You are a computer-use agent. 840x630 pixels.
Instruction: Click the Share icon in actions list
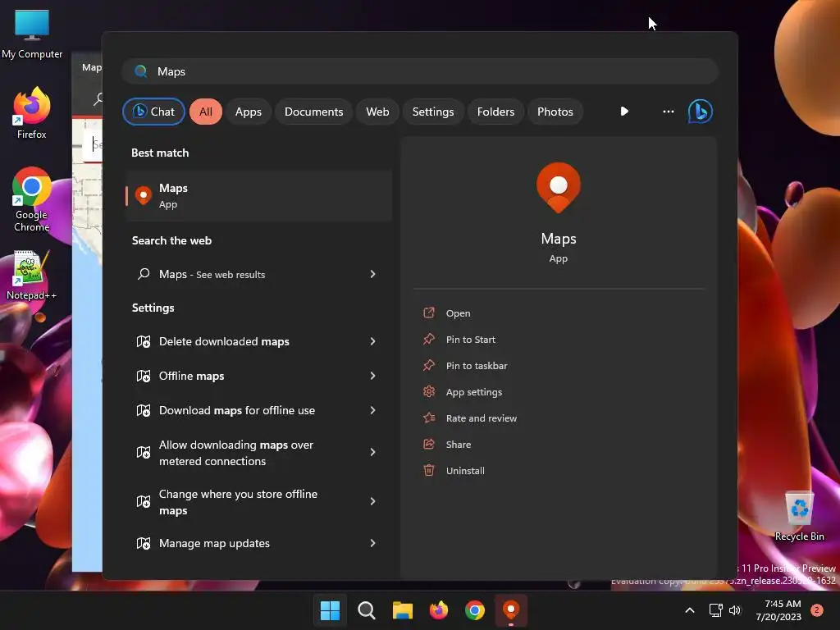pyautogui.click(x=428, y=444)
